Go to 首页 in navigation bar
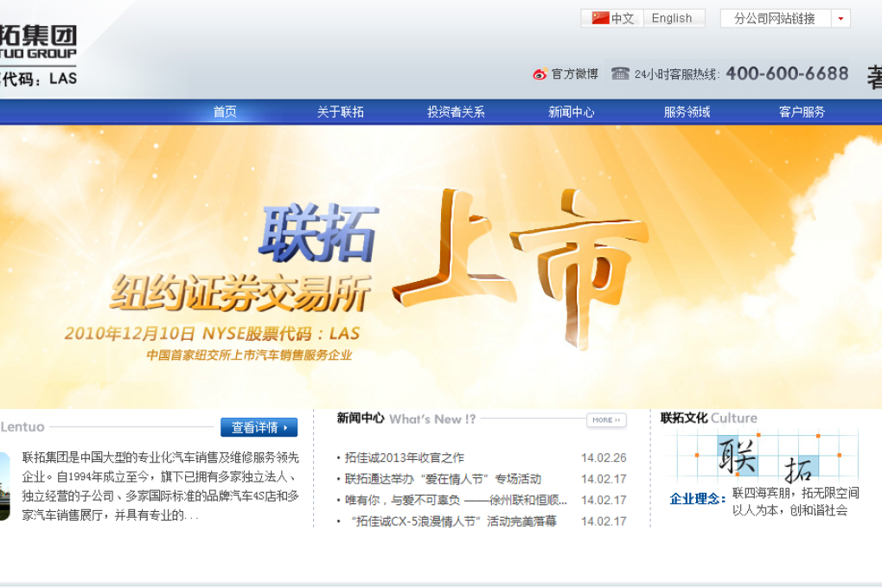Image resolution: width=882 pixels, height=588 pixels. coord(225,112)
